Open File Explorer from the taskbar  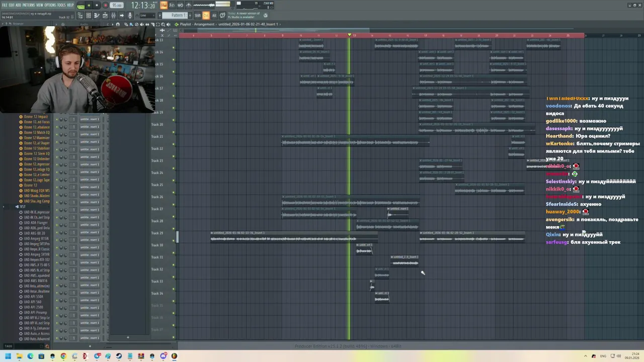tap(19, 356)
